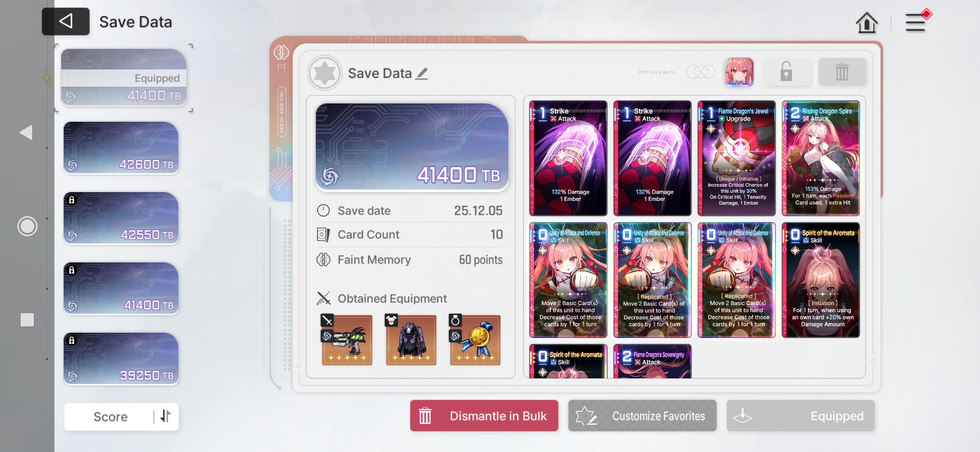This screenshot has width=980, height=452.
Task: Delete this save data with trash icon
Action: [x=842, y=72]
